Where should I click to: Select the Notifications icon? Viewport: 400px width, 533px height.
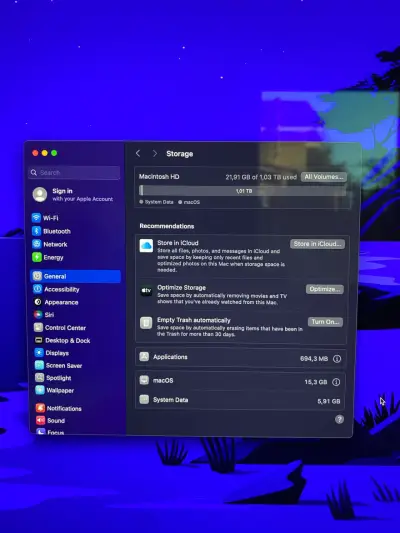pos(40,408)
